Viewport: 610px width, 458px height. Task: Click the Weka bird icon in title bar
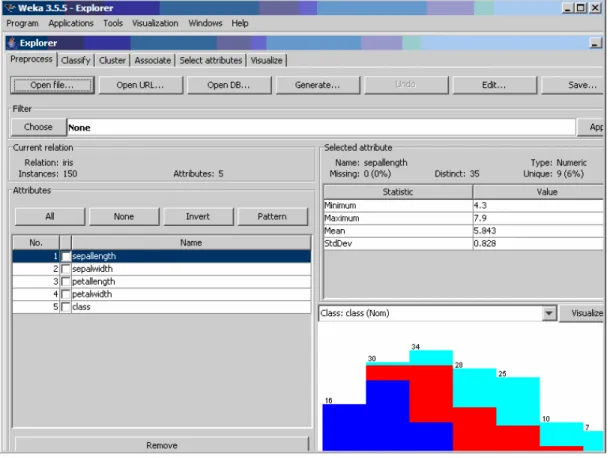click(9, 8)
